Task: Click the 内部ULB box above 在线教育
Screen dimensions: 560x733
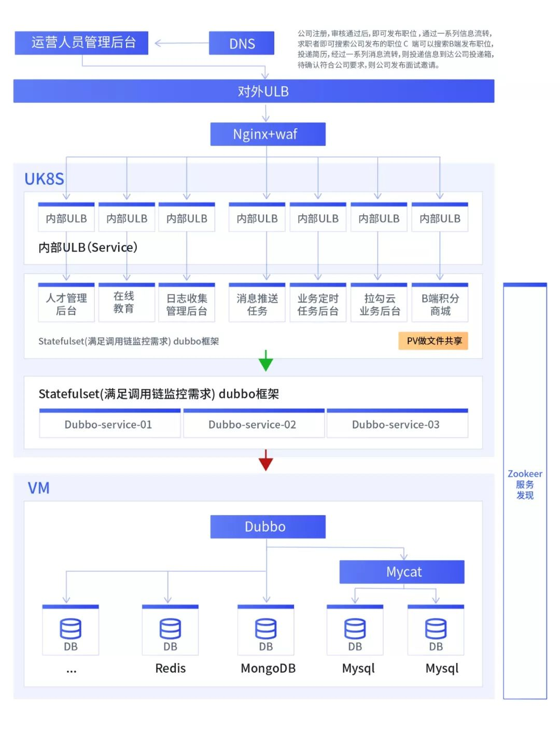Action: [x=127, y=217]
